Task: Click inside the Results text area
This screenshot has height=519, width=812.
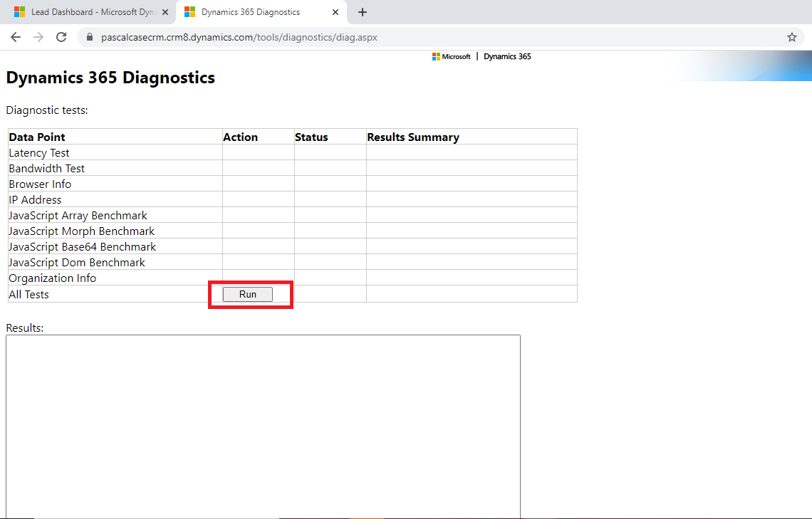Action: [x=263, y=426]
